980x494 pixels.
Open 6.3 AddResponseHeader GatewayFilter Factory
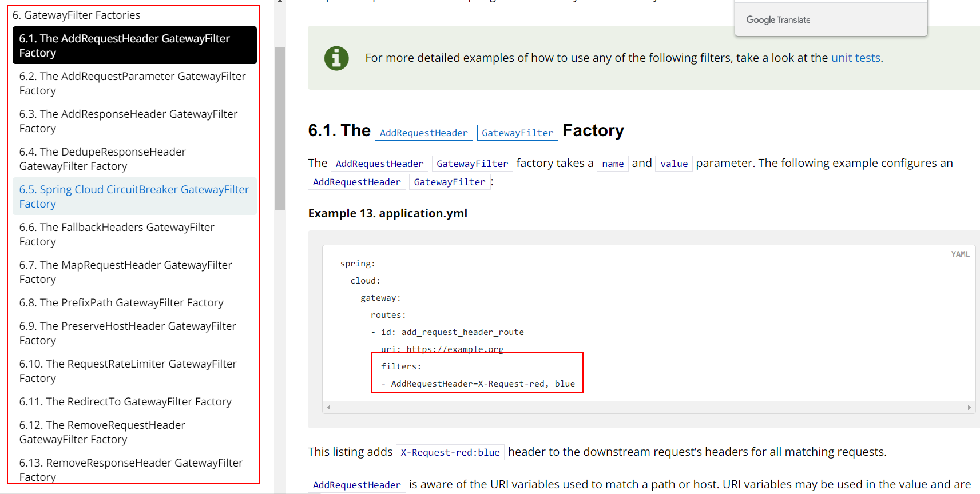[x=134, y=121]
